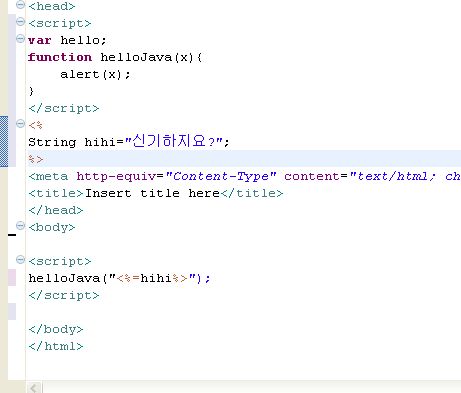Click the second closing '</script>' tag
Screen dimensions: 461x393
[x=64, y=295]
